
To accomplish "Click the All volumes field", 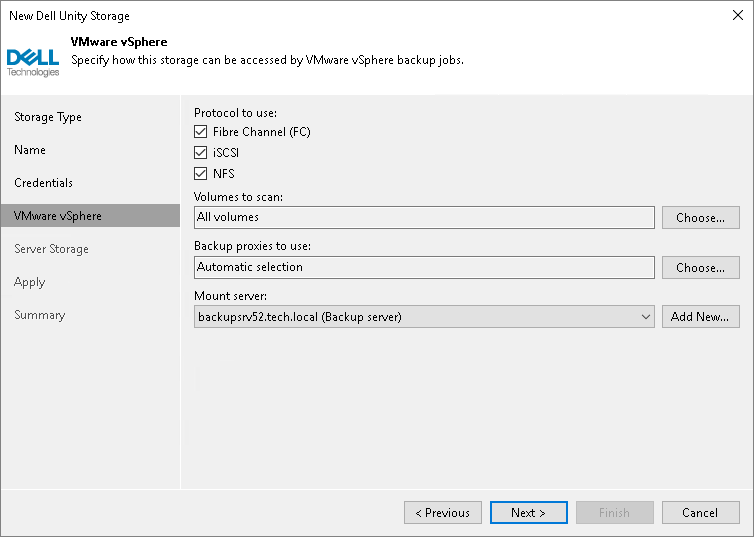I will tap(424, 218).
